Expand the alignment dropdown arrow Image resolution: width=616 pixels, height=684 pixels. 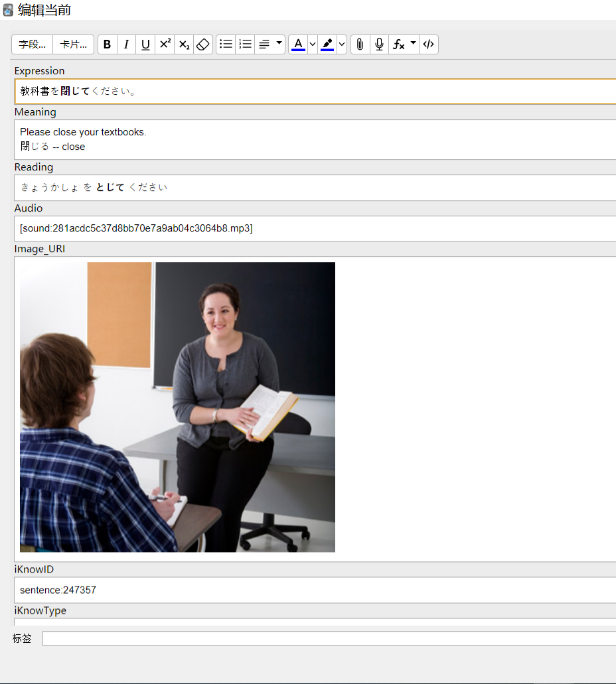tap(279, 44)
